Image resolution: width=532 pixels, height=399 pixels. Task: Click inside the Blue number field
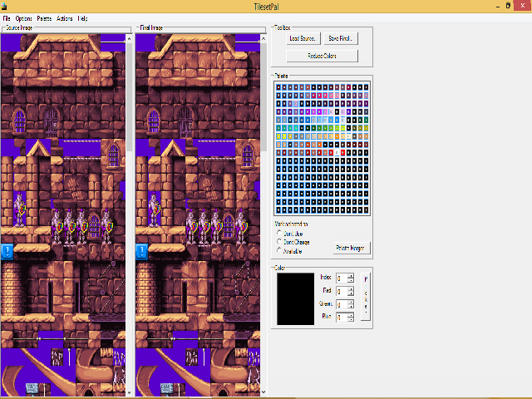coord(342,318)
